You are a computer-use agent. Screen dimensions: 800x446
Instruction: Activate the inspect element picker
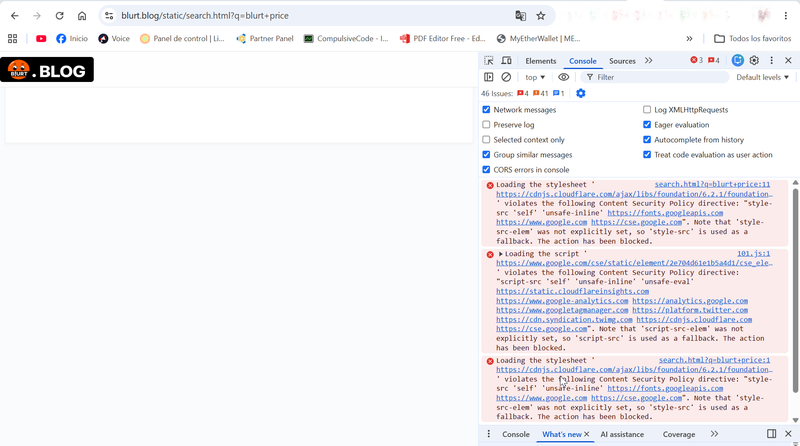coord(489,61)
